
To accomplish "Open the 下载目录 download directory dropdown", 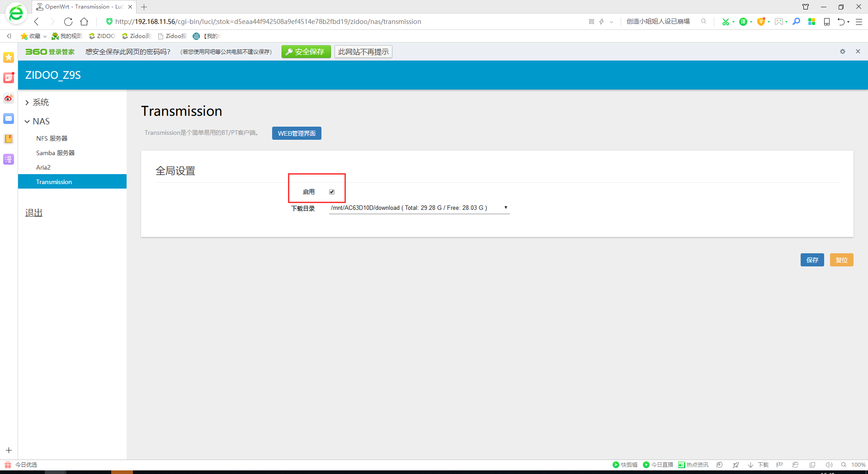I will pos(419,208).
